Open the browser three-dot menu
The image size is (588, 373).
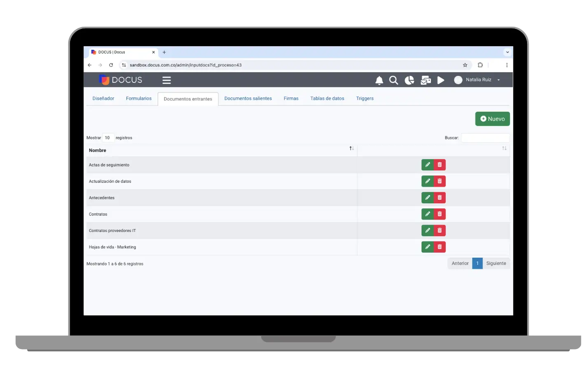[x=506, y=65]
